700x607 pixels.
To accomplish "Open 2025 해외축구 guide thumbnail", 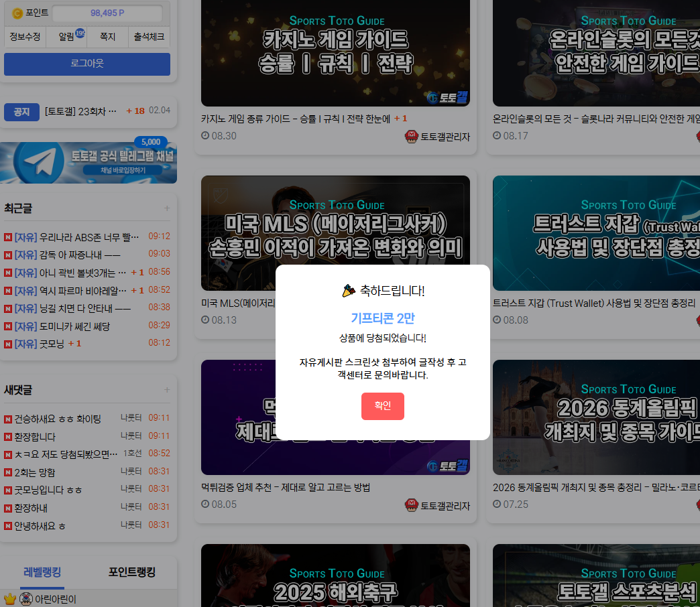I will click(335, 576).
